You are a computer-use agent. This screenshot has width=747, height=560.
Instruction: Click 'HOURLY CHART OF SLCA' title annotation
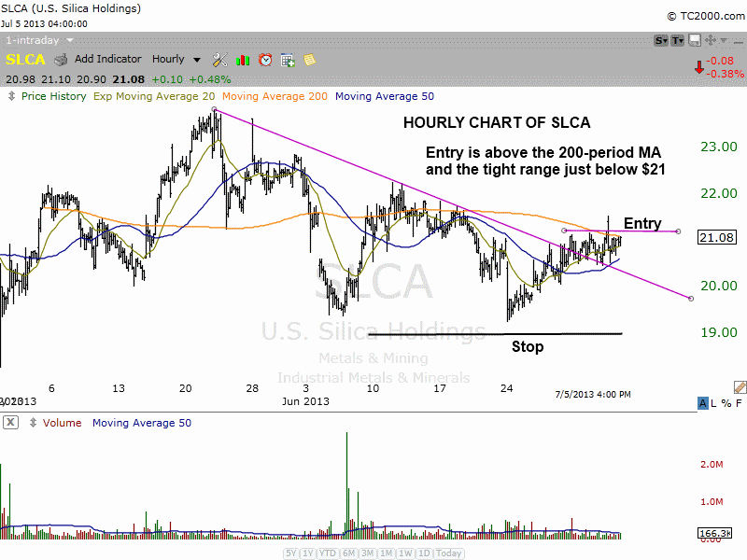(x=497, y=123)
